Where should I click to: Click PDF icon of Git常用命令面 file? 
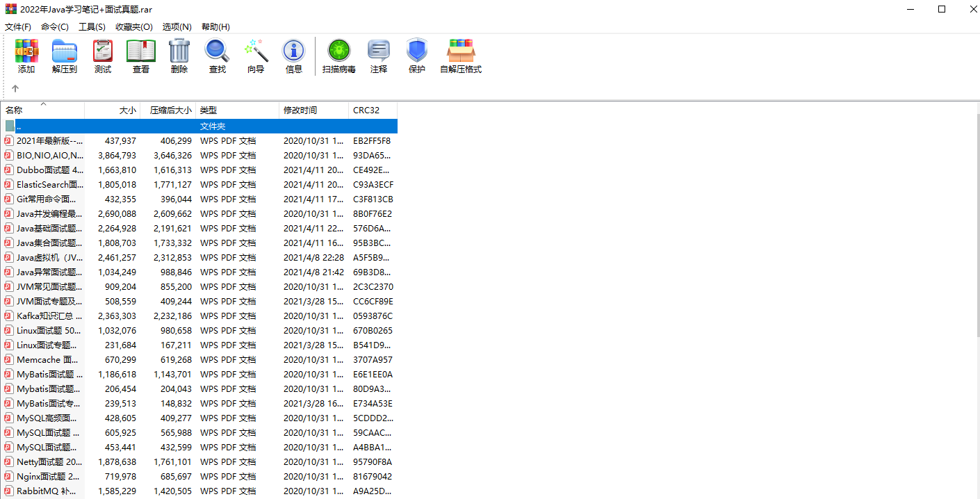point(8,199)
